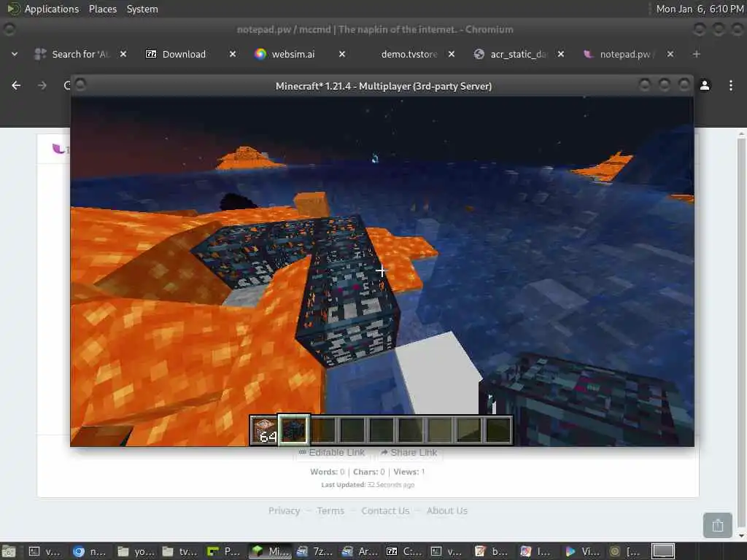Switch to the 'b...' taskbar item

point(493,551)
